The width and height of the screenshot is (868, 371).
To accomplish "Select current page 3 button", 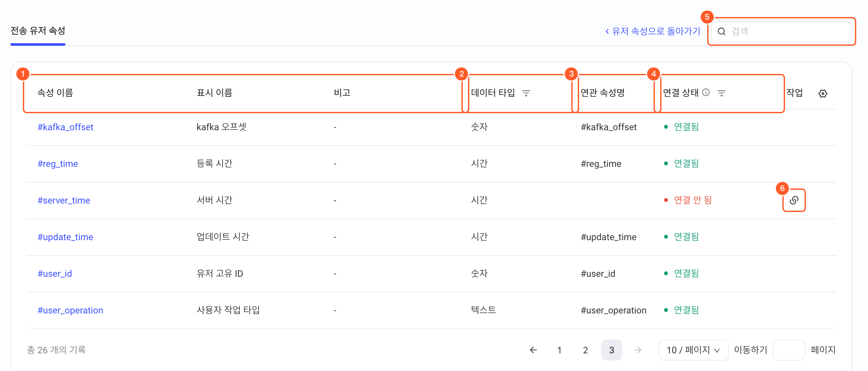I will click(x=611, y=350).
